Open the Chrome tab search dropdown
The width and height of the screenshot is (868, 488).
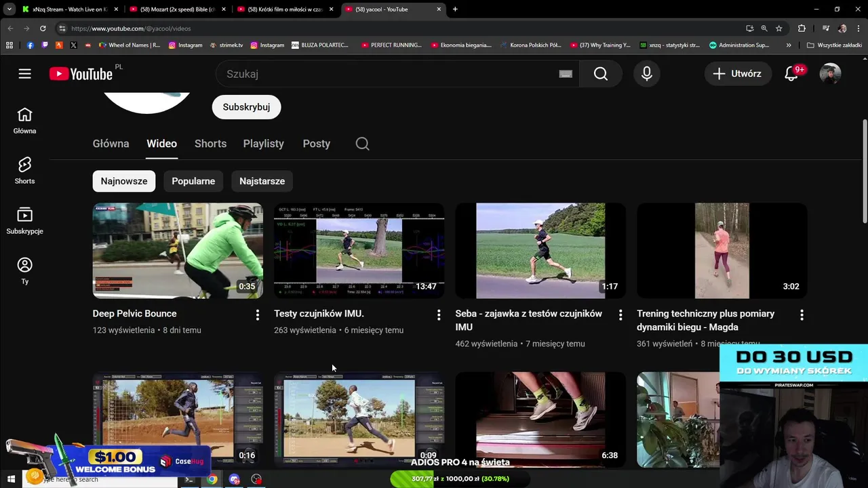[9, 9]
